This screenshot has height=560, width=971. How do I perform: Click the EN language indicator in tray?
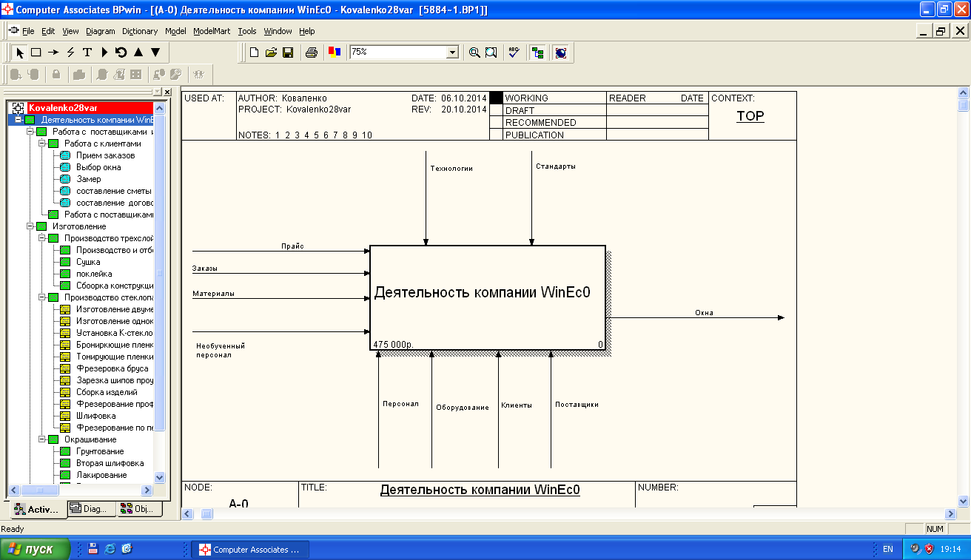point(888,550)
